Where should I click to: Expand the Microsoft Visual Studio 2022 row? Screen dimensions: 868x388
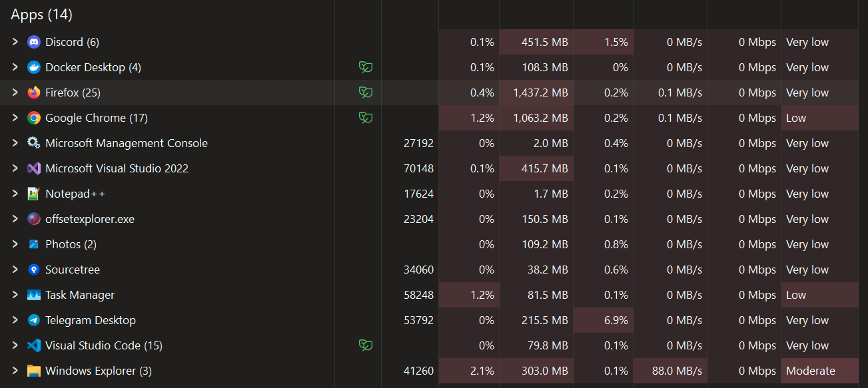[15, 168]
